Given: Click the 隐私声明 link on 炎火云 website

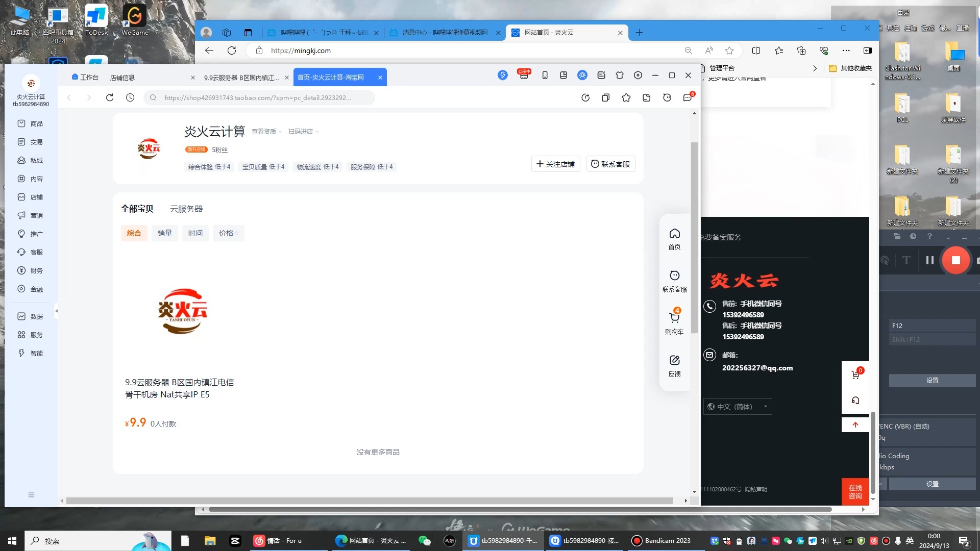Looking at the screenshot, I should [756, 489].
